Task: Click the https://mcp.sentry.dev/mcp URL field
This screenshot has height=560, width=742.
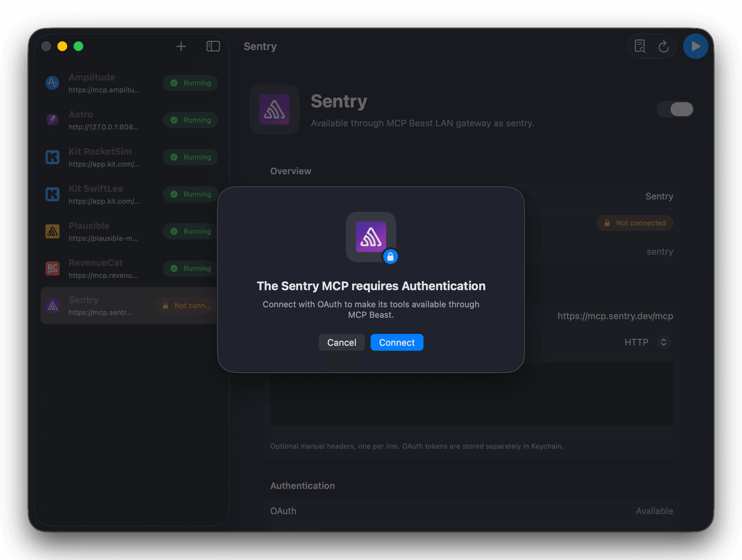Action: point(615,316)
